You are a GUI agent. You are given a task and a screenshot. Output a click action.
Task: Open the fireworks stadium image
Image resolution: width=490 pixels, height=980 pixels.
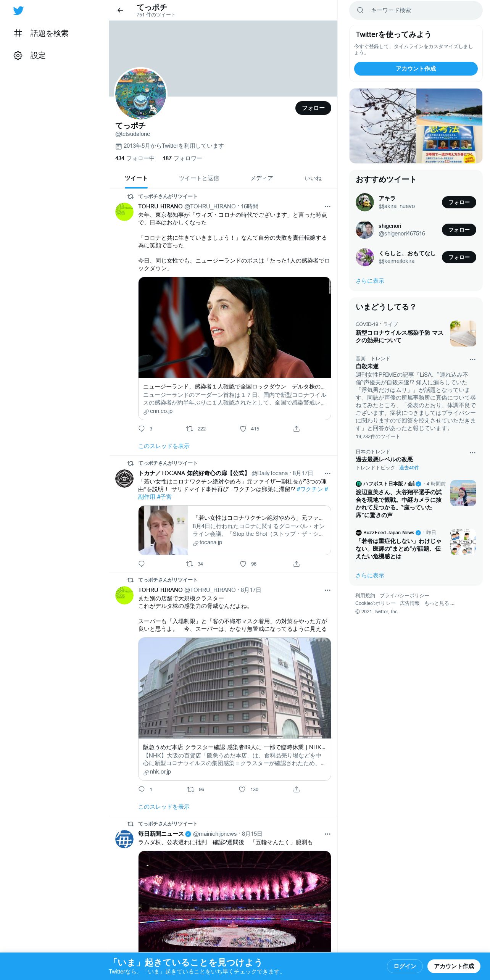click(x=235, y=901)
